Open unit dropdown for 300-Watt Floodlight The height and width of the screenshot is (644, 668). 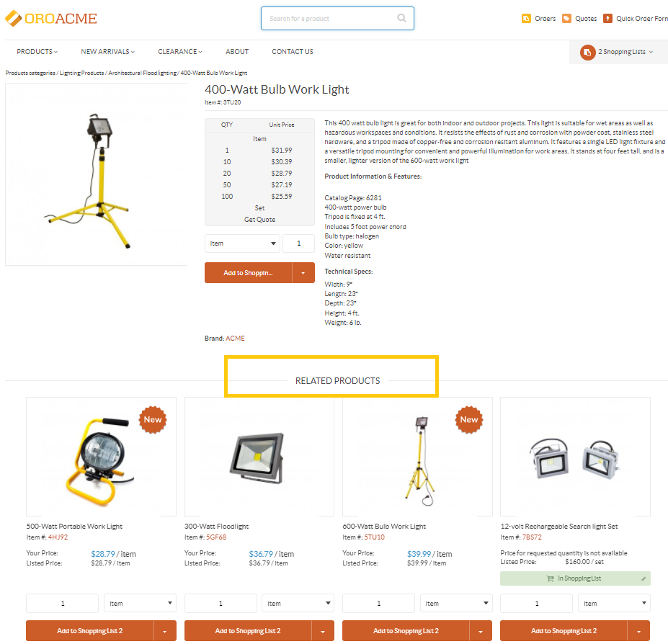298,603
